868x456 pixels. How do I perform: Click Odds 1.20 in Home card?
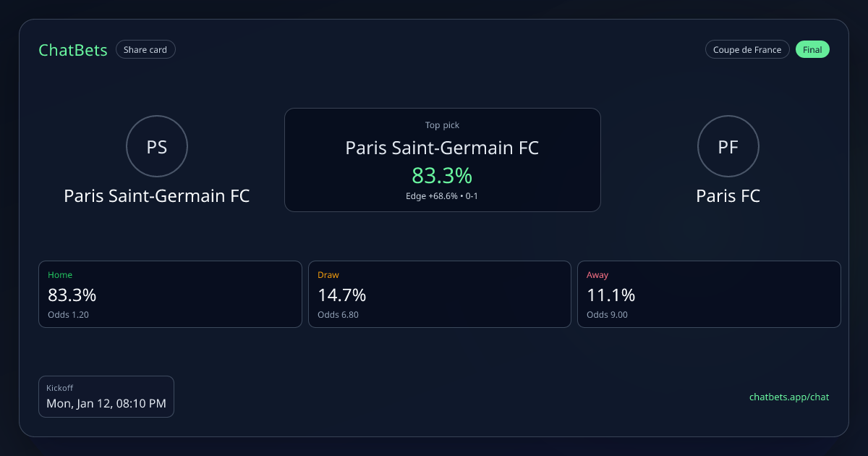point(68,315)
